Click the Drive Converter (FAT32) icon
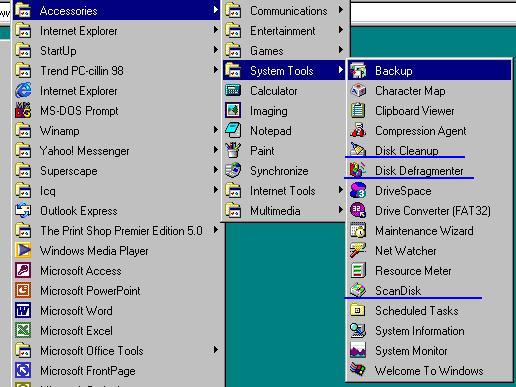The image size is (516, 387). pos(358,211)
